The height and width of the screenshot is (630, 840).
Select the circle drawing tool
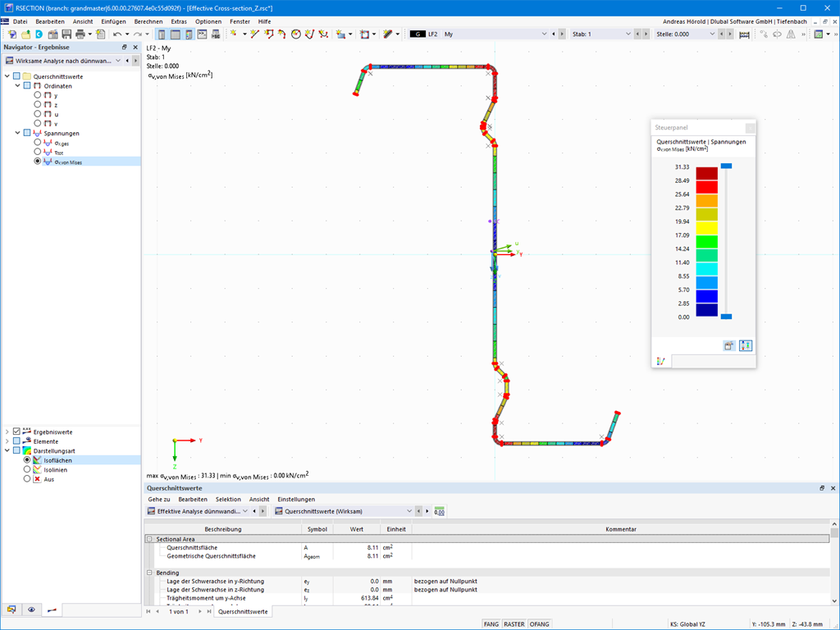[x=295, y=34]
